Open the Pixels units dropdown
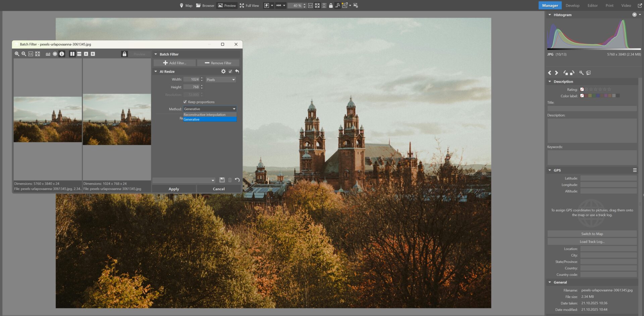Screen dimensions: 644x316 [x=221, y=80]
